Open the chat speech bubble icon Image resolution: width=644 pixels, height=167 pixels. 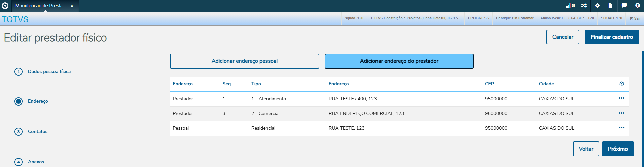click(624, 6)
